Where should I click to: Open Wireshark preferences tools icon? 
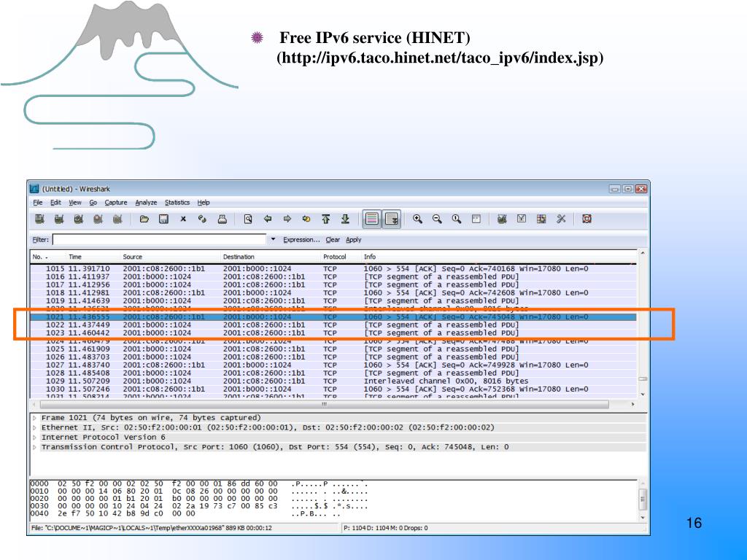point(561,219)
